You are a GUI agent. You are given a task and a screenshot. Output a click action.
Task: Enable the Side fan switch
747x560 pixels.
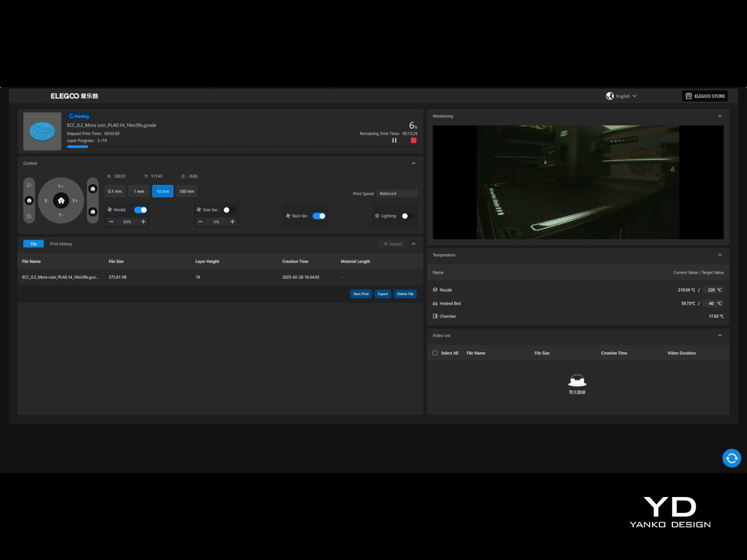click(x=229, y=210)
